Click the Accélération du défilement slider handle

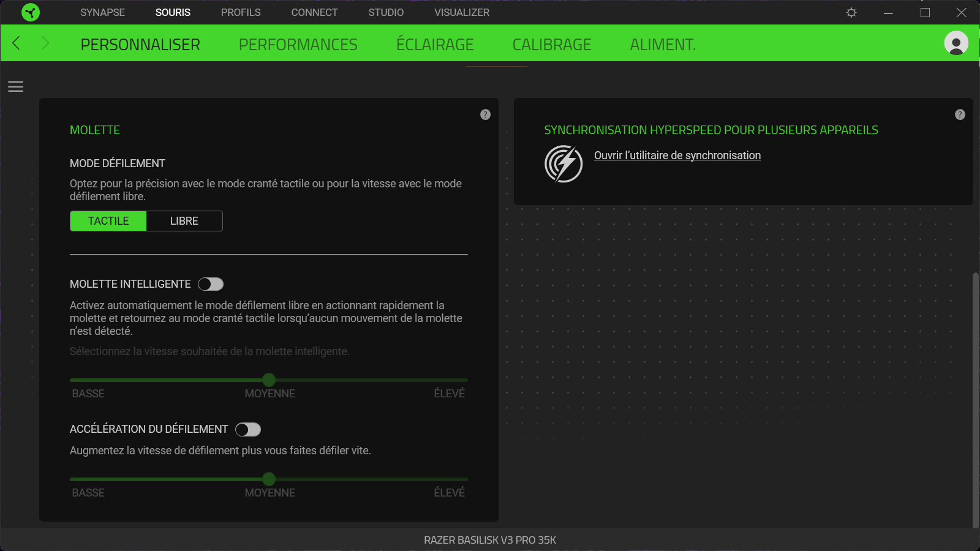coord(269,479)
